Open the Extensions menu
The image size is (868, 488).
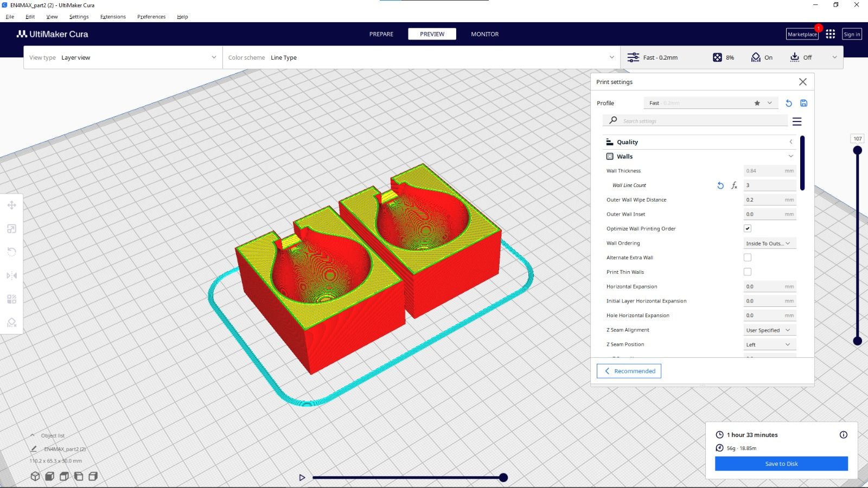[113, 17]
